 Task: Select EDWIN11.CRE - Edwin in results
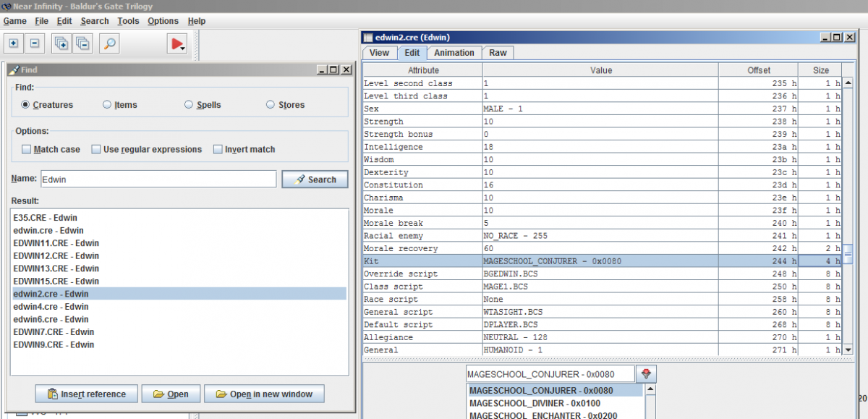point(179,243)
